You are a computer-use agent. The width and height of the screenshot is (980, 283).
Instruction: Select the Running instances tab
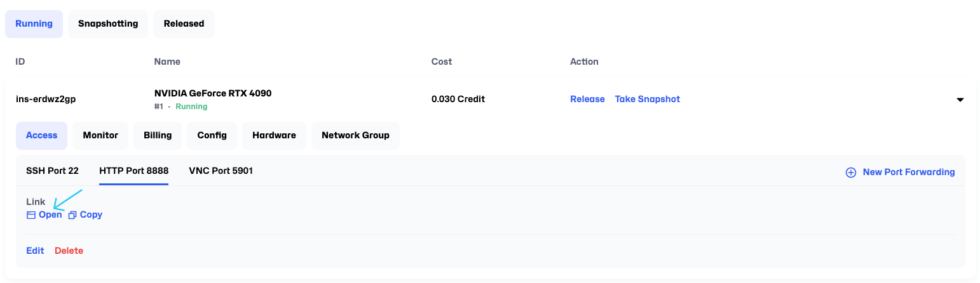(34, 23)
